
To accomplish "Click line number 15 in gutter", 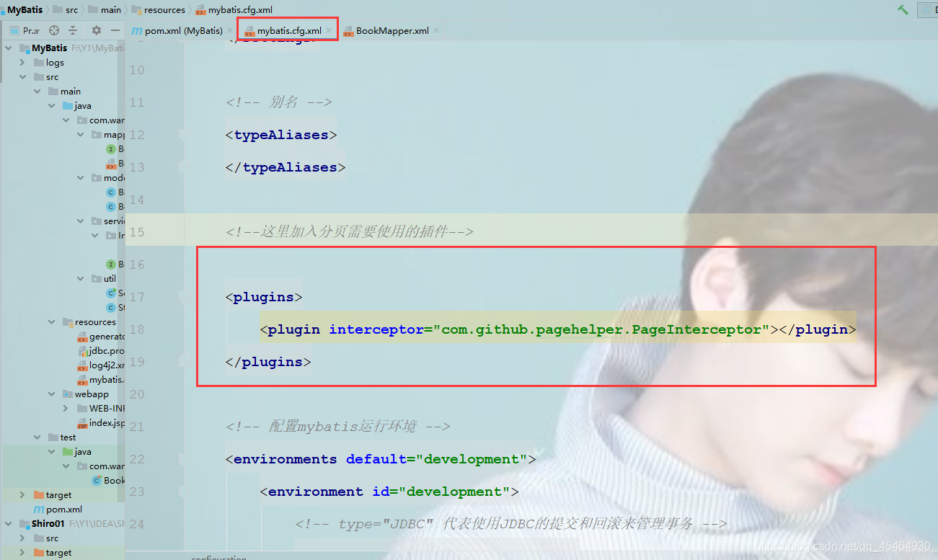I will pos(136,232).
